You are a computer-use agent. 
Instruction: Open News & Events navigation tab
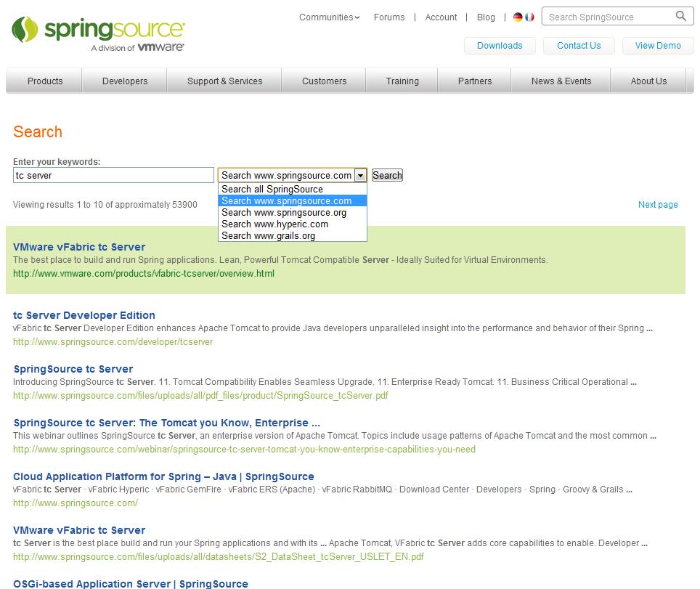[x=561, y=81]
